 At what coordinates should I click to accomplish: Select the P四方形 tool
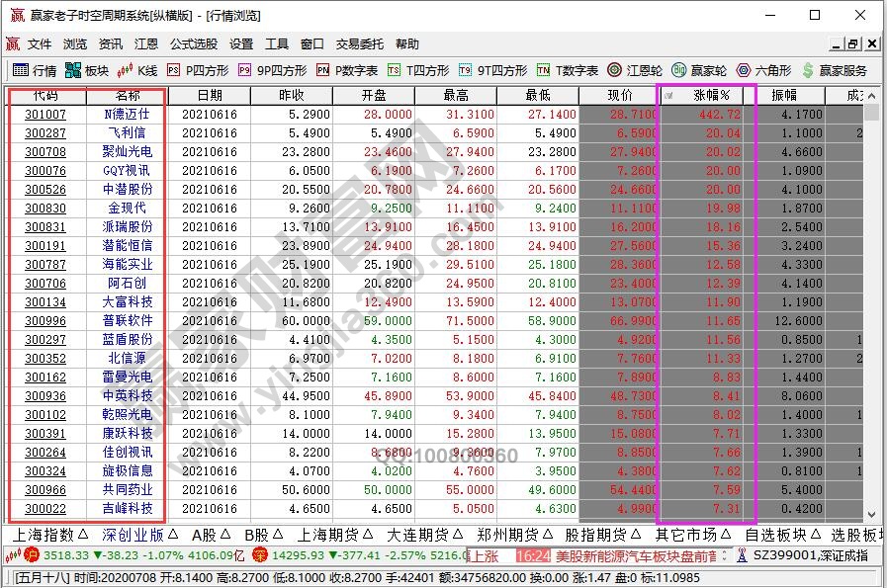197,70
